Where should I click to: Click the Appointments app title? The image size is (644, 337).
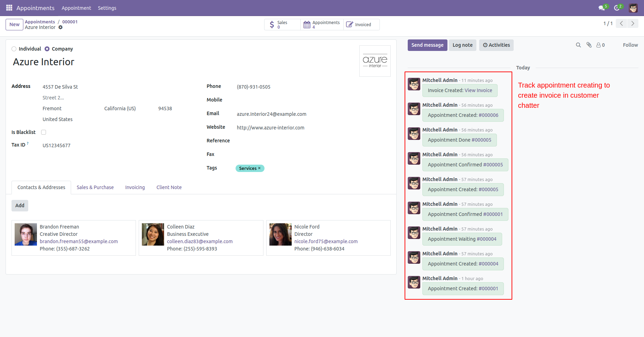36,8
